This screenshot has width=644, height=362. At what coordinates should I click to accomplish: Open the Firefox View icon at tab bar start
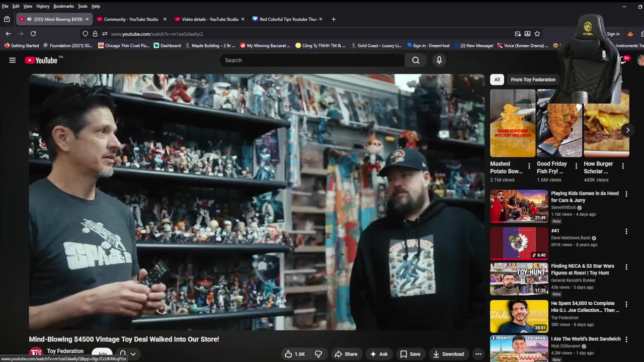[x=7, y=19]
